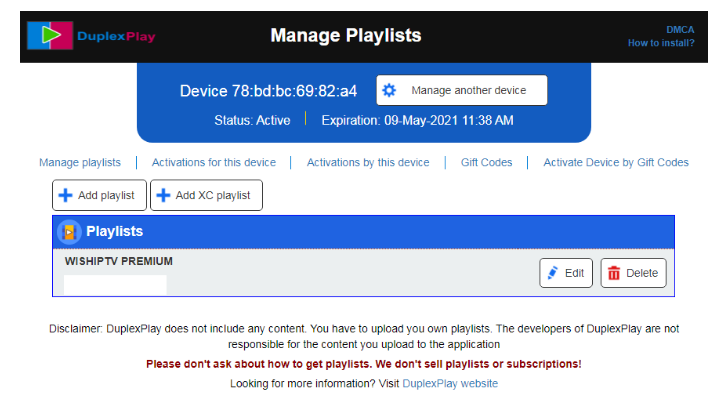Image resolution: width=715 pixels, height=409 pixels.
Task: Click the gear icon for managing devices
Action: click(x=389, y=90)
